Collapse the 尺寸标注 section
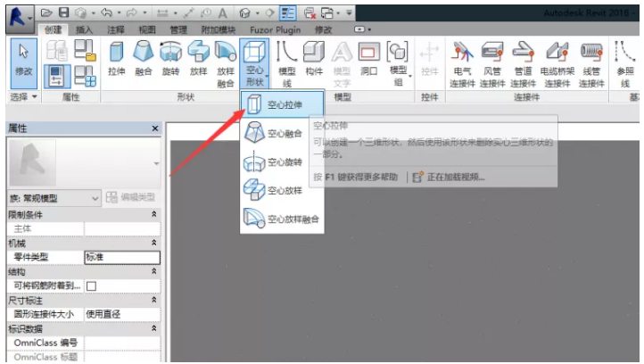 154,300
